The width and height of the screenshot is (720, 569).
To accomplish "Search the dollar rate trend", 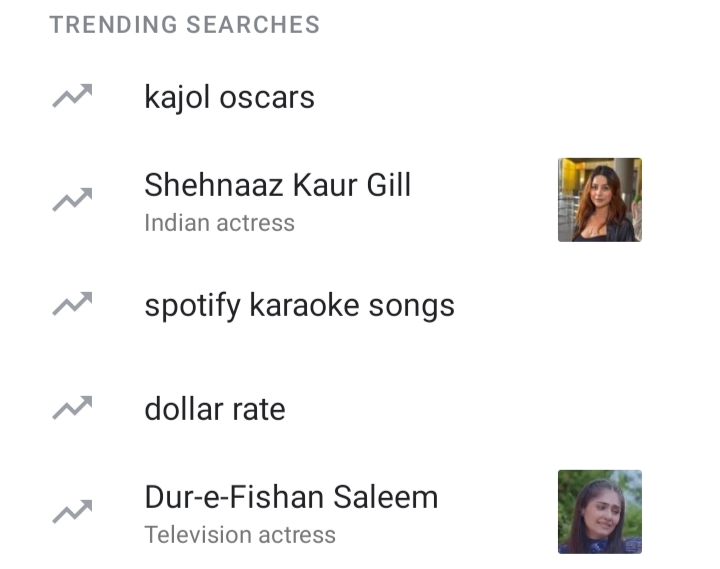I will coord(214,408).
